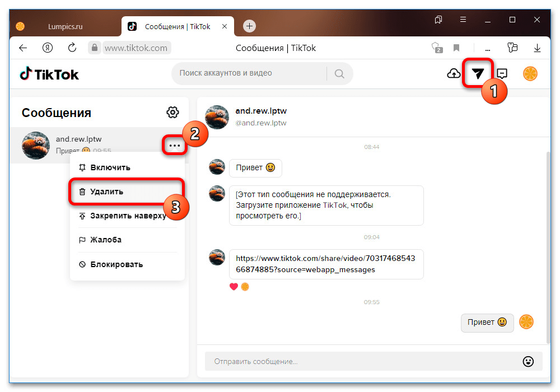
Task: Click the chat scrollbar
Action: pyautogui.click(x=548, y=247)
